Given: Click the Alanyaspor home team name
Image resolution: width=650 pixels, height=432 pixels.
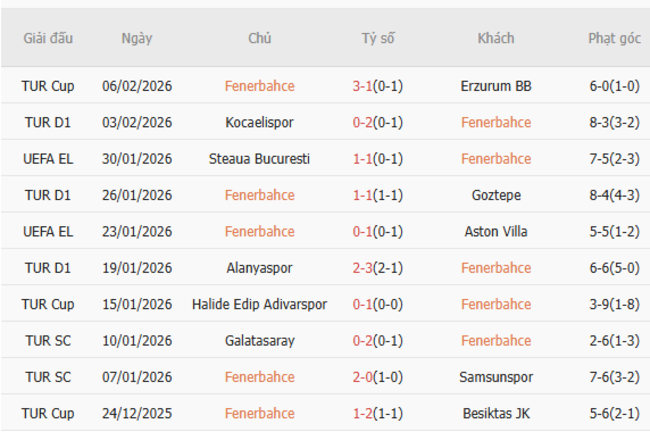Looking at the screenshot, I should (x=259, y=268).
